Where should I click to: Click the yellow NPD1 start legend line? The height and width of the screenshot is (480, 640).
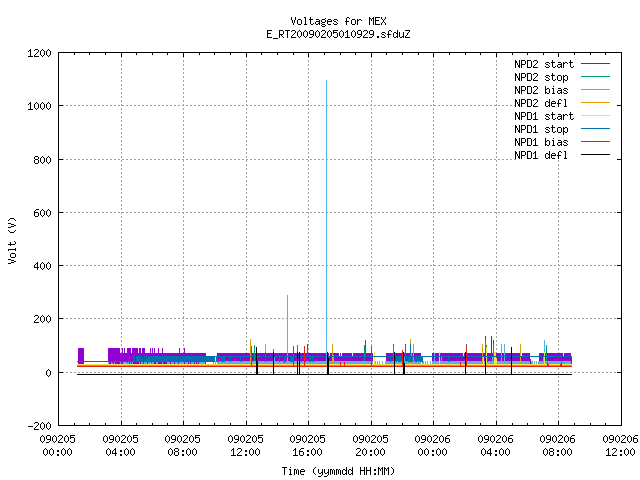pyautogui.click(x=595, y=116)
